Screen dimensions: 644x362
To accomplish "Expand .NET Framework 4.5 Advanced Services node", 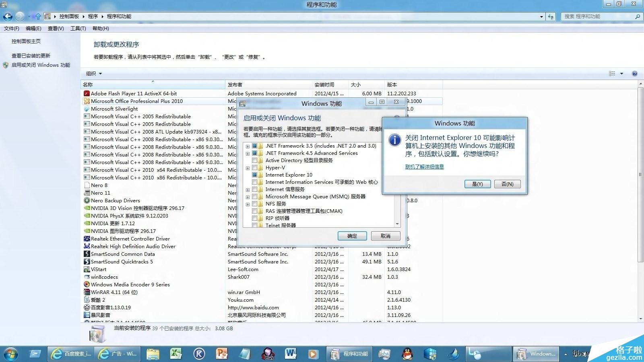I will [x=248, y=154].
